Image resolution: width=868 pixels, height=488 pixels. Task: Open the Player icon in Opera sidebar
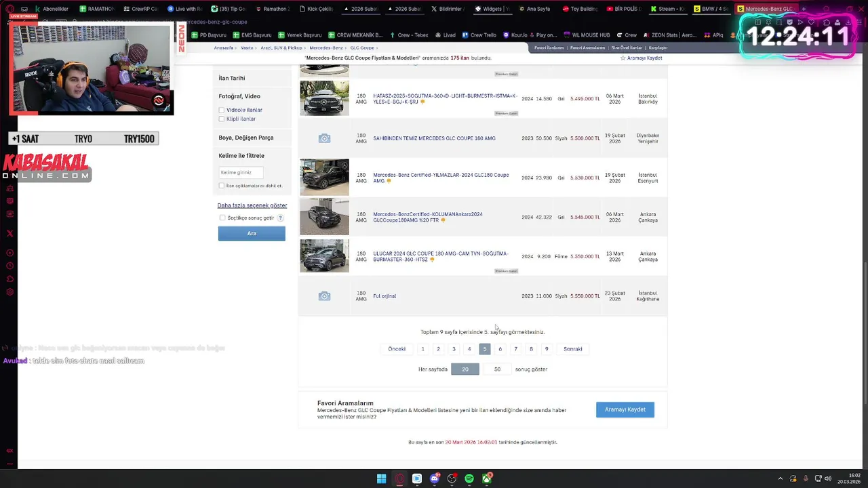(9, 253)
